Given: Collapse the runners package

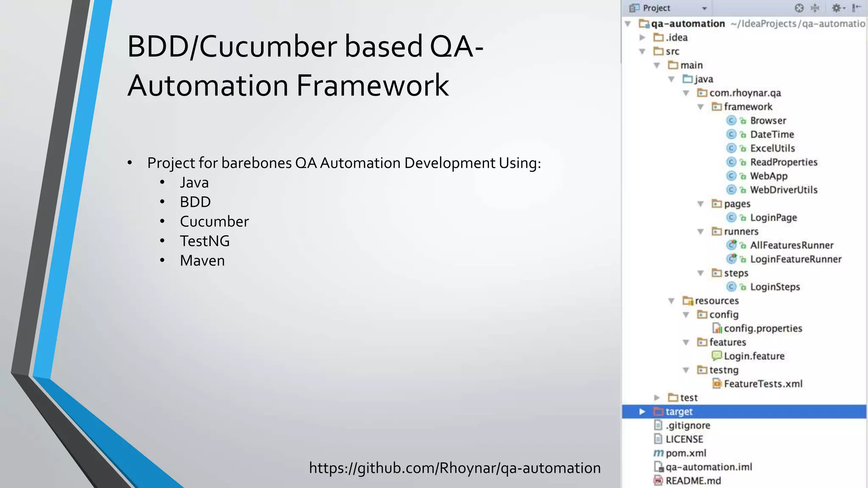Looking at the screenshot, I should coord(701,232).
